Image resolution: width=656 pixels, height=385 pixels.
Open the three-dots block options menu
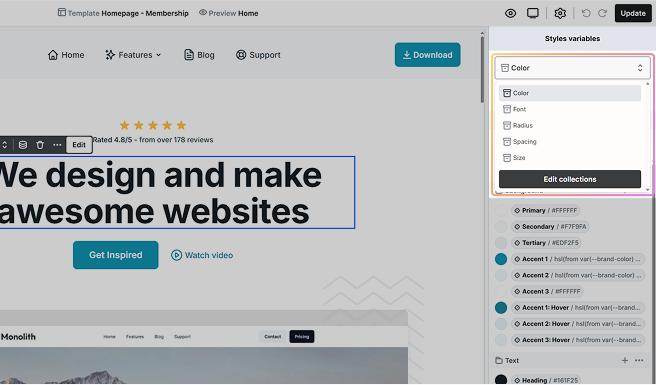click(x=57, y=145)
